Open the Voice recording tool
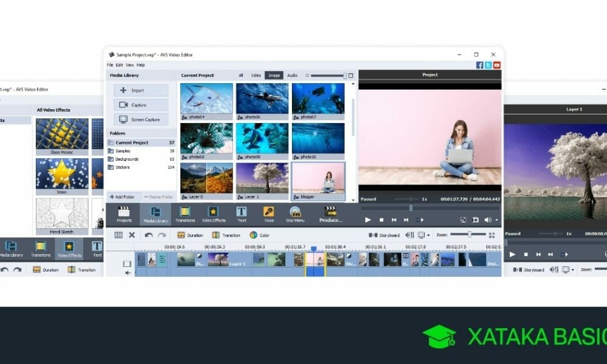Viewport: 607px width, 364px height. point(269,214)
